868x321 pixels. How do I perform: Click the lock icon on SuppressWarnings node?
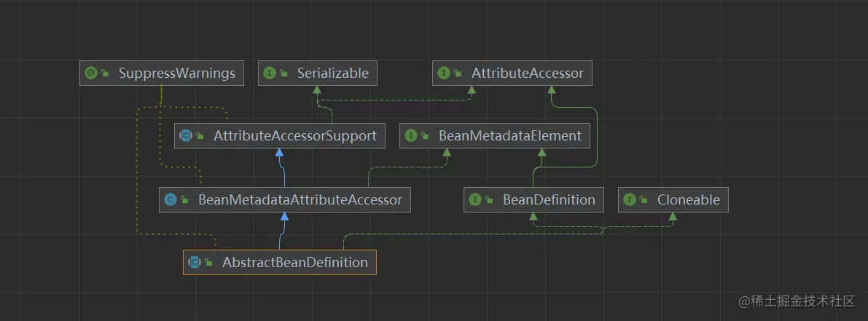pyautogui.click(x=105, y=74)
